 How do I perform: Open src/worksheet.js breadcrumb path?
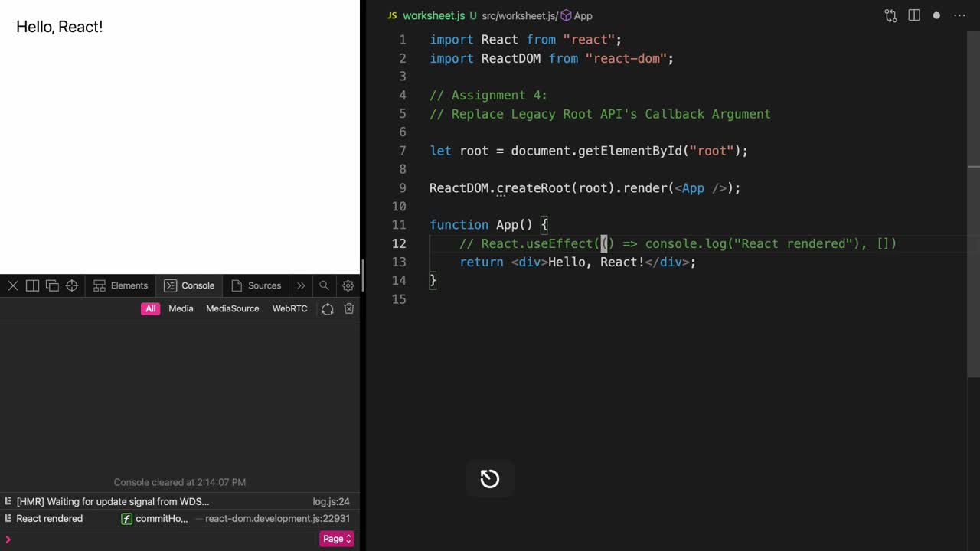[x=518, y=15]
